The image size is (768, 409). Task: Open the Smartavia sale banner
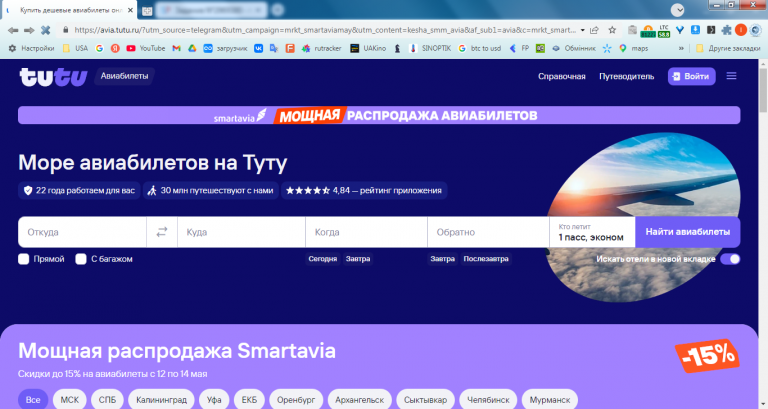pos(379,116)
